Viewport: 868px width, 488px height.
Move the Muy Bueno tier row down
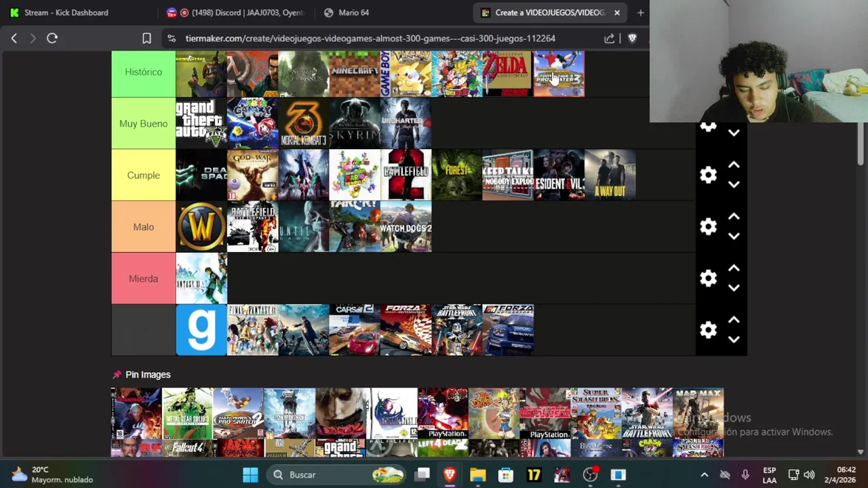(734, 133)
